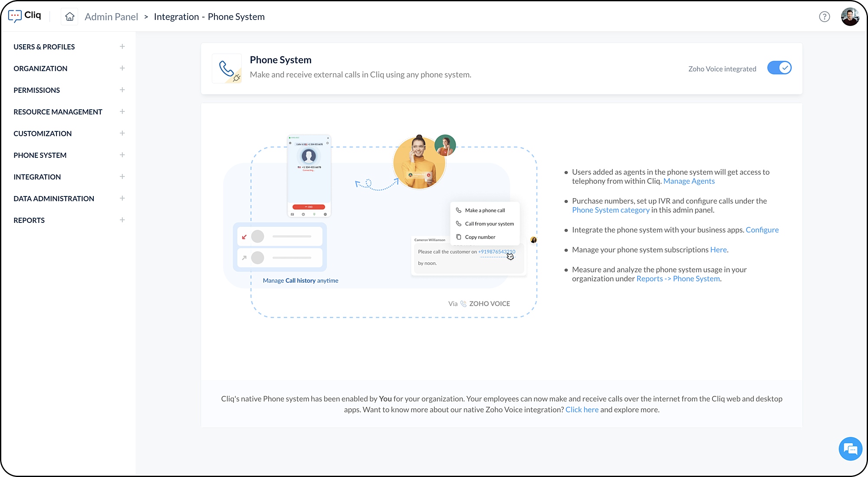Click the Phone System handset icon
The image size is (868, 477).
pos(227,69)
